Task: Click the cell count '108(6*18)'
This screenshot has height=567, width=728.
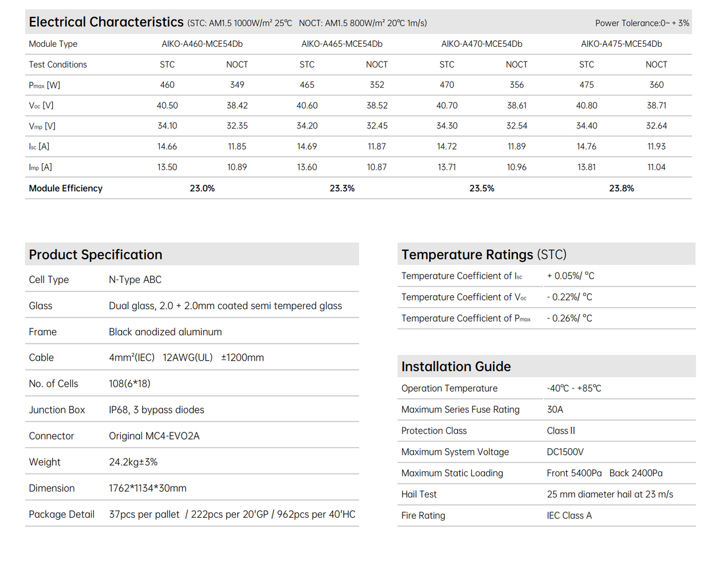Action: (129, 384)
